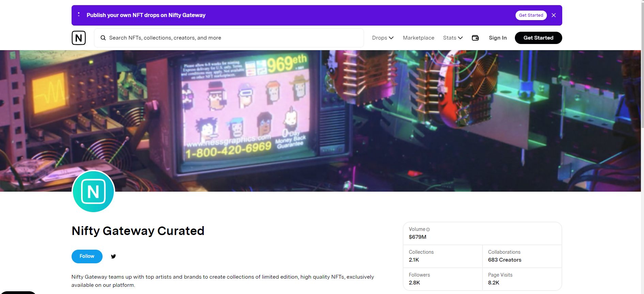Click the Collaborations 683 Creators stat

pyautogui.click(x=522, y=256)
